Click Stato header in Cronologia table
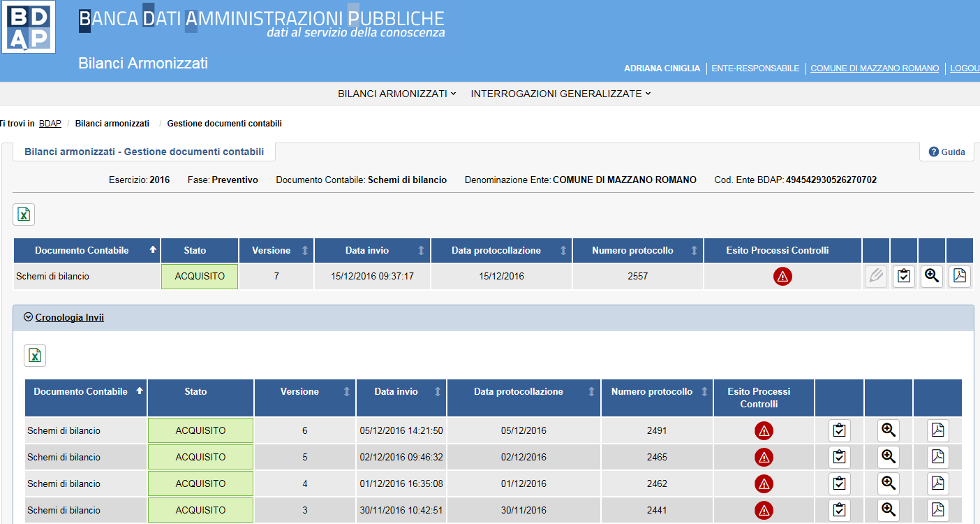Image resolution: width=980 pixels, height=524 pixels. click(x=200, y=398)
